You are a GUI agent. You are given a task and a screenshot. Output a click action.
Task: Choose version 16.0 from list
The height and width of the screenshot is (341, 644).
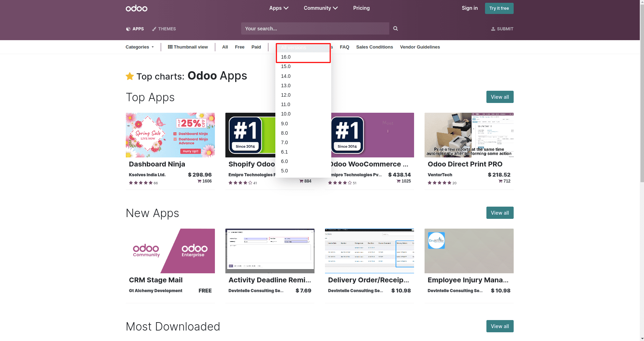click(303, 57)
